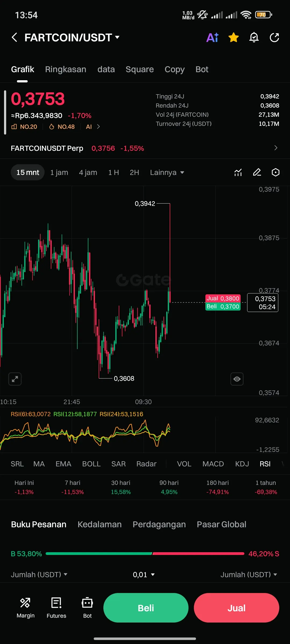Select the 1 H timeframe

[114, 172]
